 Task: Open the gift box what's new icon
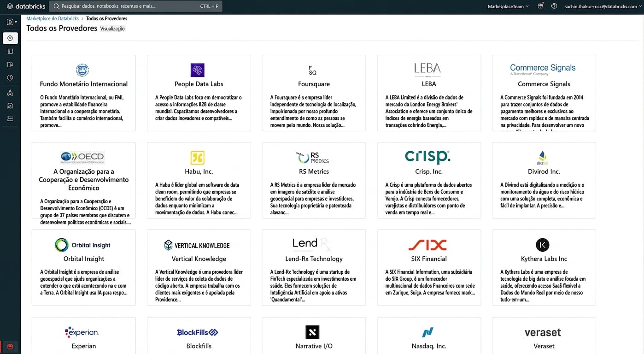point(540,6)
